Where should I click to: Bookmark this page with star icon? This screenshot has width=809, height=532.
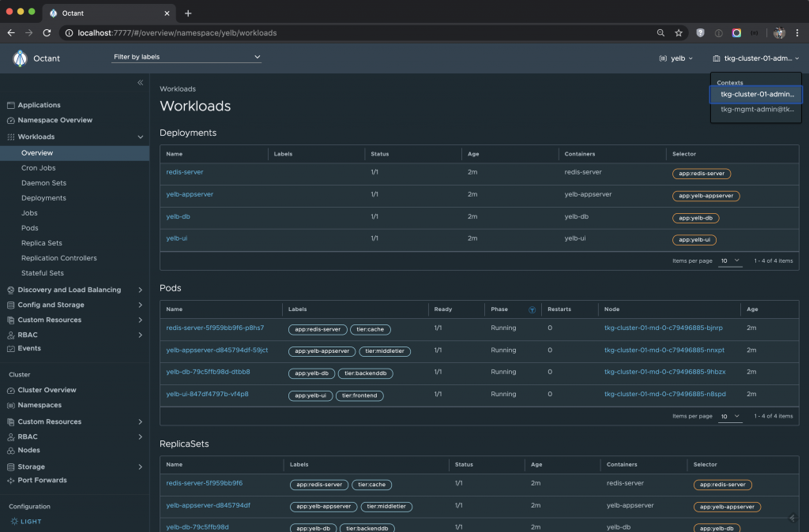[679, 33]
